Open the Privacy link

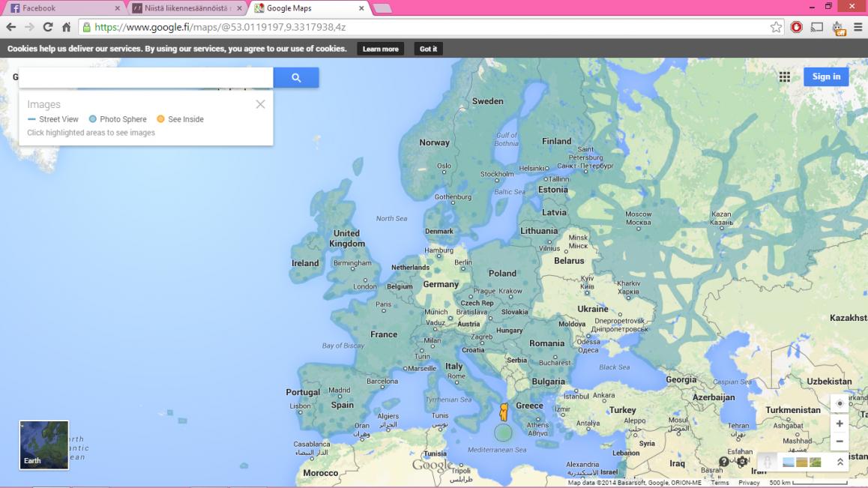point(748,483)
